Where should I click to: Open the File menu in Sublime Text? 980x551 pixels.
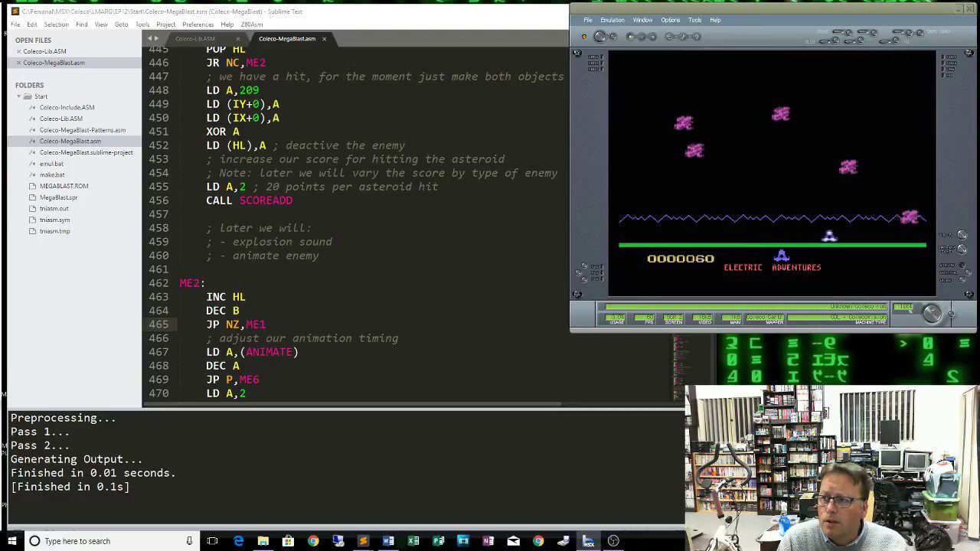point(15,24)
